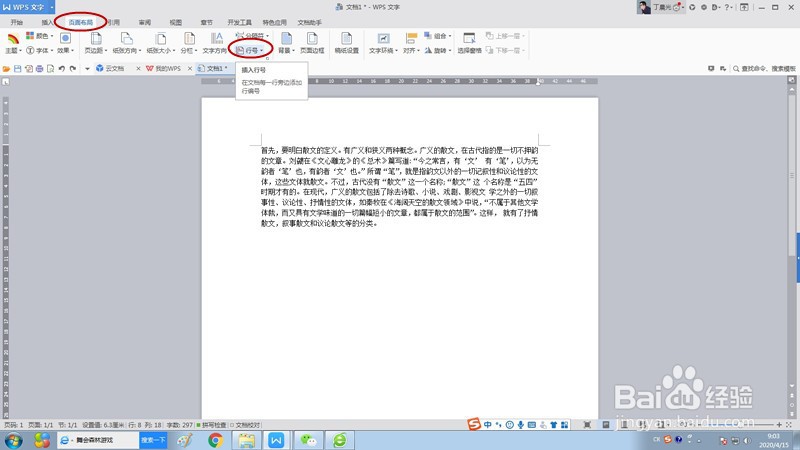The width and height of the screenshot is (800, 450).
Task: Open the 审阅 (Review) tab
Action: click(x=145, y=22)
